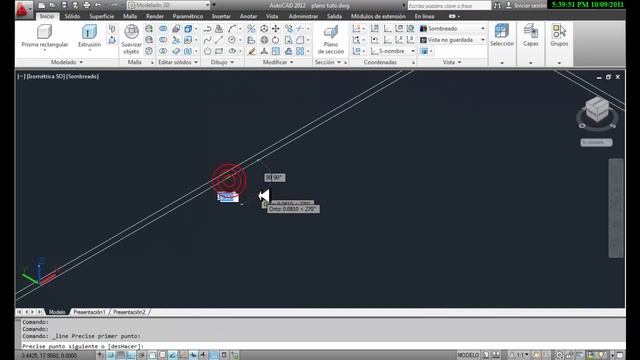Image resolution: width=640 pixels, height=360 pixels.
Task: Open the Vista no guardada view dropdown
Action: (x=452, y=40)
